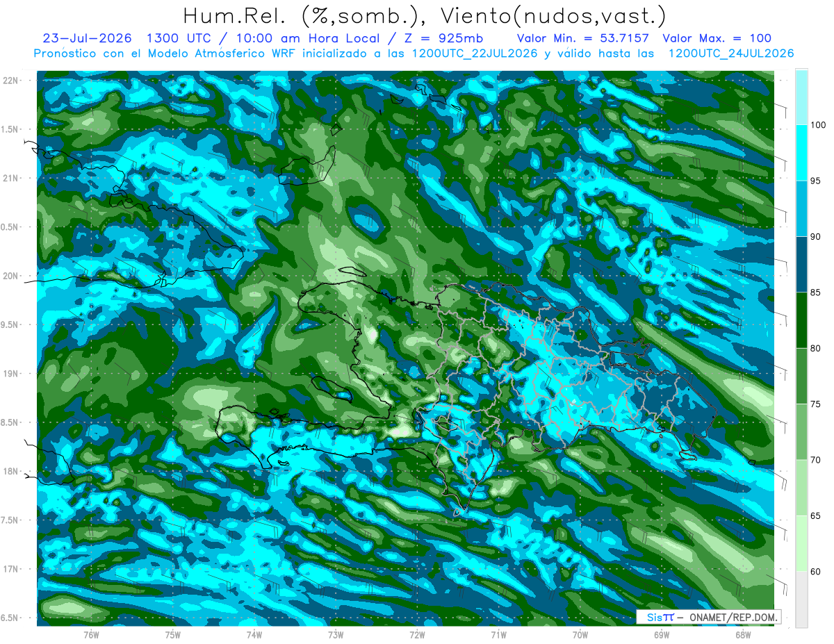Click the dark green 80–85 colorbar swatch

pos(801,320)
